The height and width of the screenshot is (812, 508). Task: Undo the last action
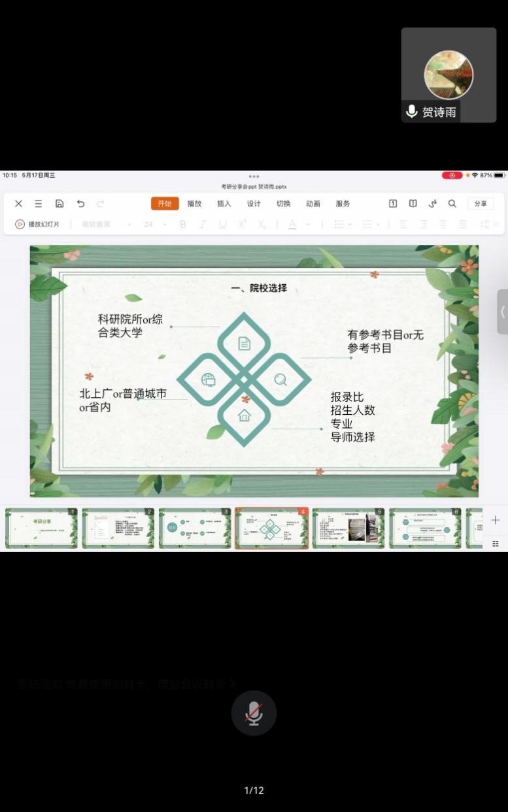(80, 204)
